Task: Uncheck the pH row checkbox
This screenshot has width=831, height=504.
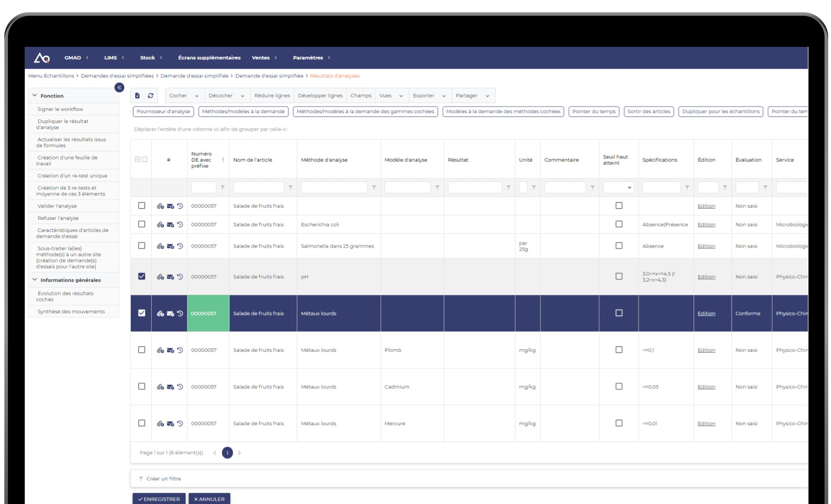Action: point(142,277)
